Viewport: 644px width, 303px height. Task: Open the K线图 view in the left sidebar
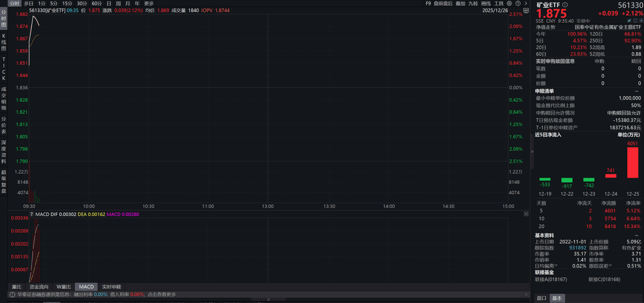point(3,41)
